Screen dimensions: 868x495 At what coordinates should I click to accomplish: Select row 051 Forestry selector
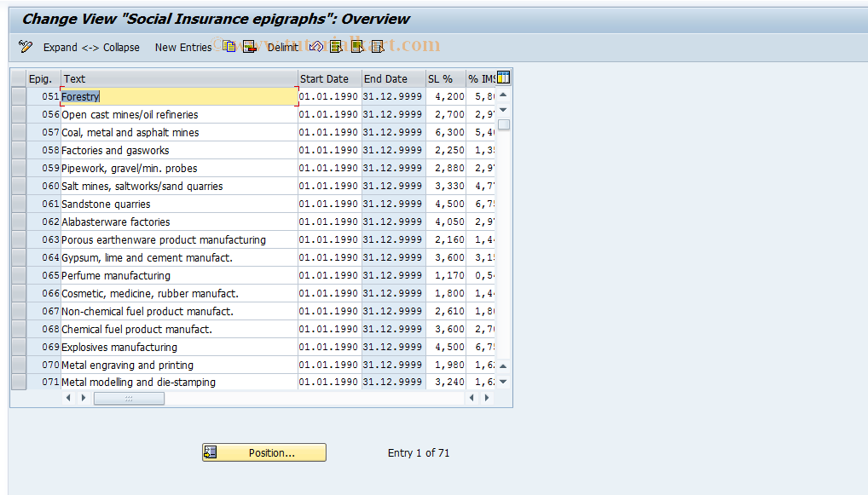(19, 96)
